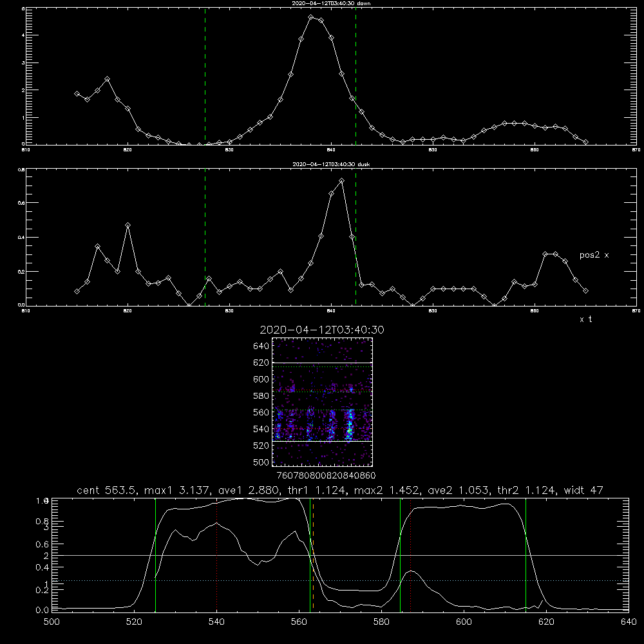This screenshot has height=644, width=644.
Task: Click the y-axis label "3" of the dawn plot
Action: point(23,63)
